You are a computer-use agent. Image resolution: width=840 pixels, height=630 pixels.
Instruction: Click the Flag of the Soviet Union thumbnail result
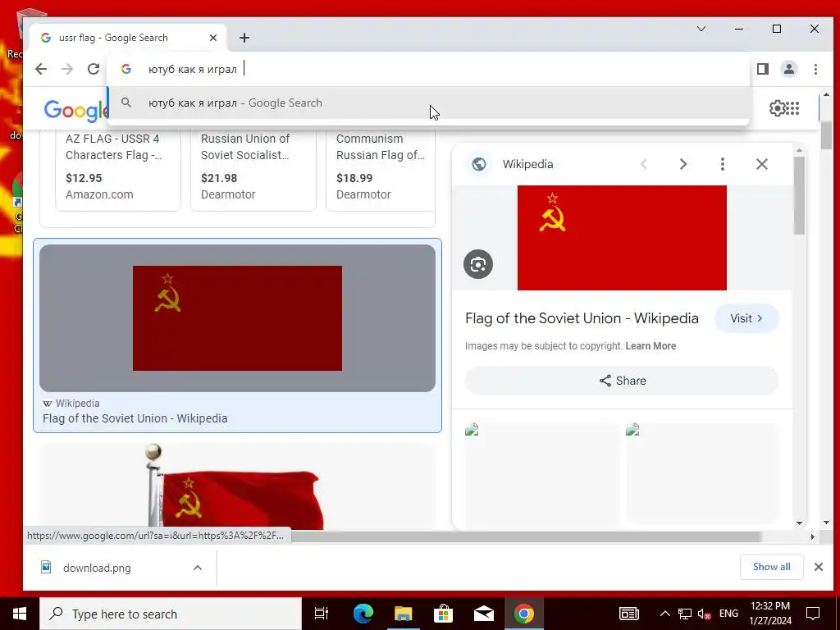[x=237, y=318]
